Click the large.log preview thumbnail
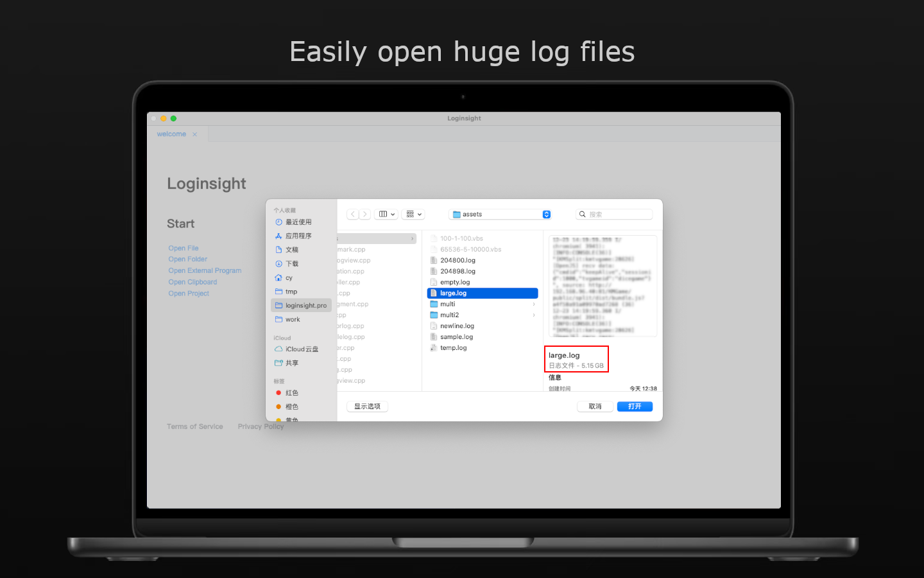924x578 pixels. [603, 286]
